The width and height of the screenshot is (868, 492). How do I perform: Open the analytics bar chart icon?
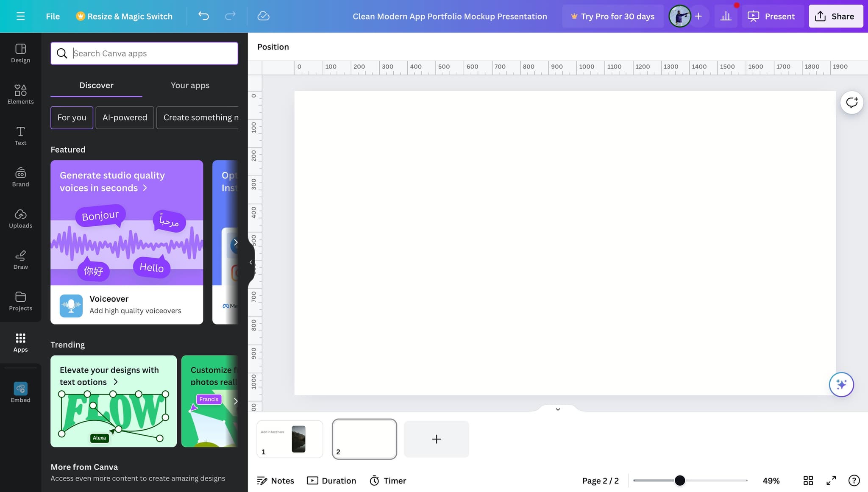click(726, 16)
